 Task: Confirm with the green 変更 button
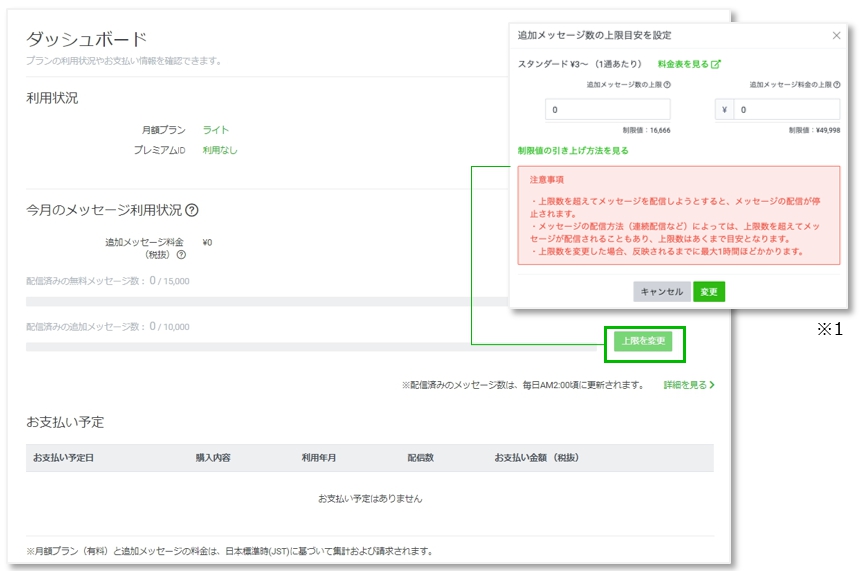tap(708, 292)
